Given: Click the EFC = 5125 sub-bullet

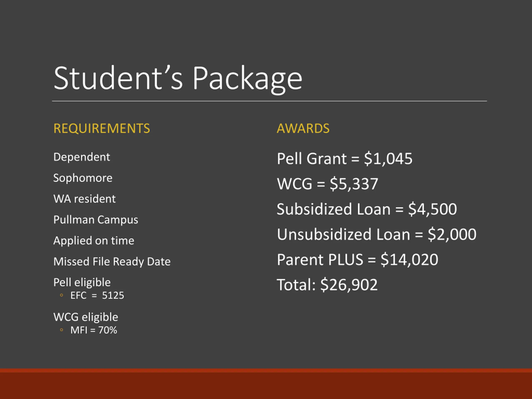Looking at the screenshot, I should tap(97, 295).
